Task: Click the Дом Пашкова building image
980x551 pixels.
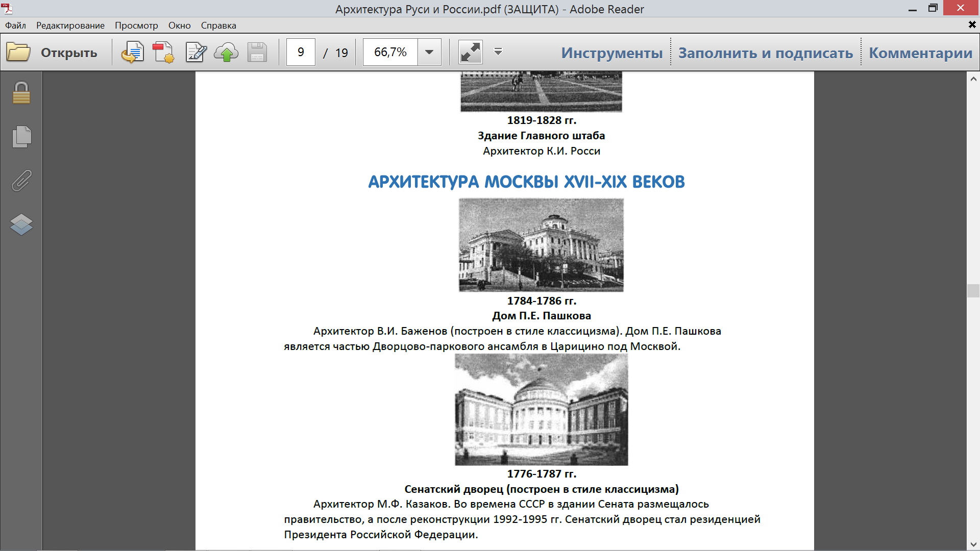Action: [x=541, y=245]
